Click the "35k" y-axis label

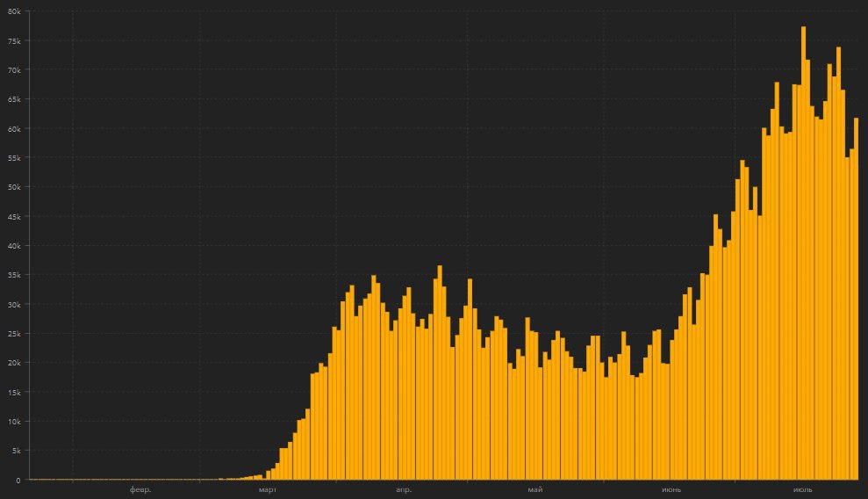coord(14,275)
